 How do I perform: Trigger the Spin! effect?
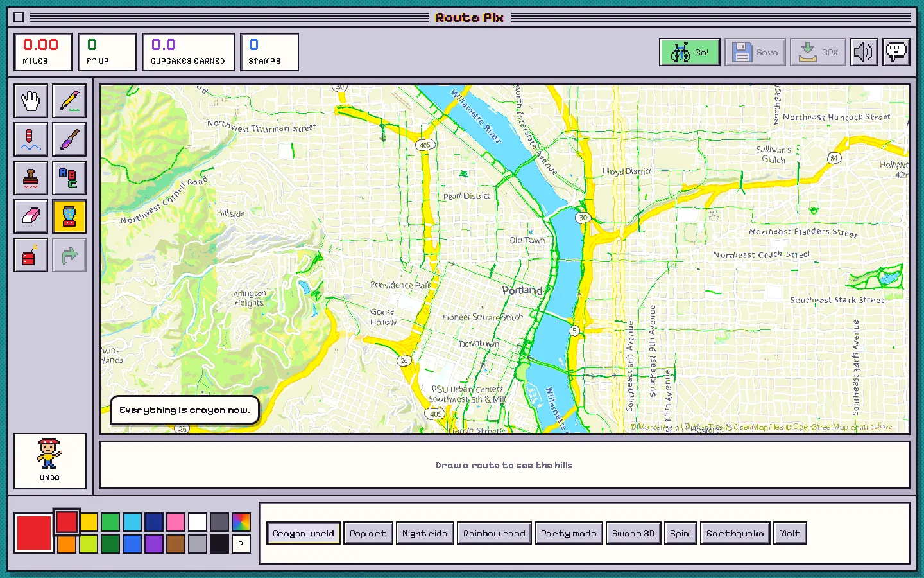(681, 533)
